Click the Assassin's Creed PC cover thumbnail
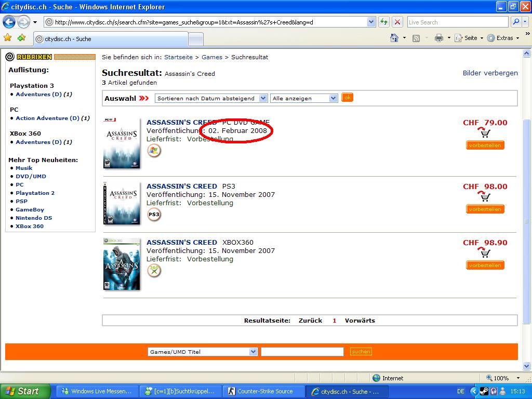 (x=122, y=143)
